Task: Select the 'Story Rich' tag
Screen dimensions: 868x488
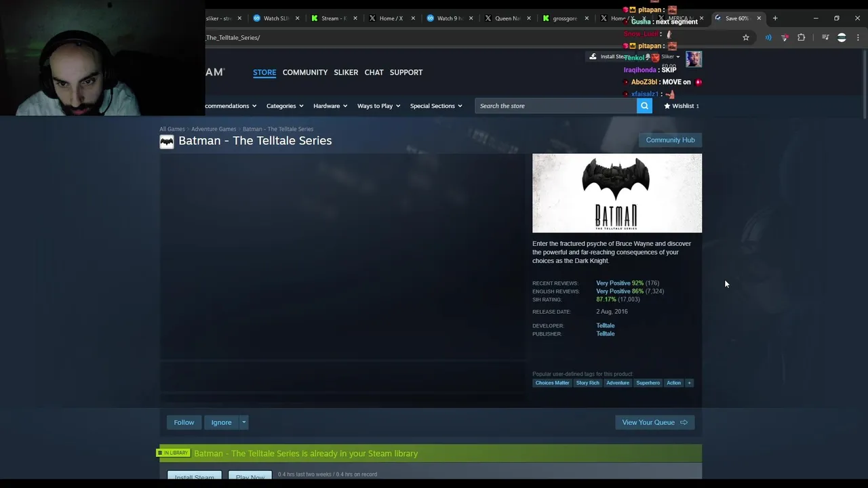Action: 587,383
